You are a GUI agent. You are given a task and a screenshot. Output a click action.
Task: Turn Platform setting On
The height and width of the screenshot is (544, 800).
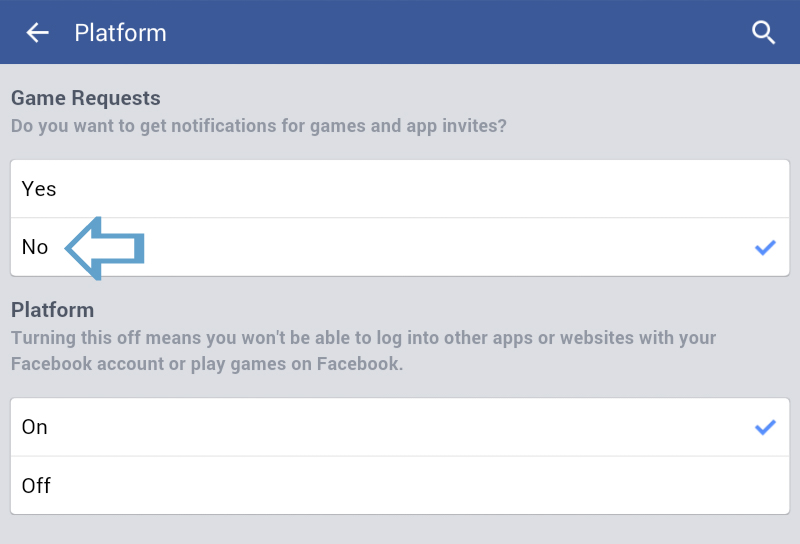click(x=400, y=427)
